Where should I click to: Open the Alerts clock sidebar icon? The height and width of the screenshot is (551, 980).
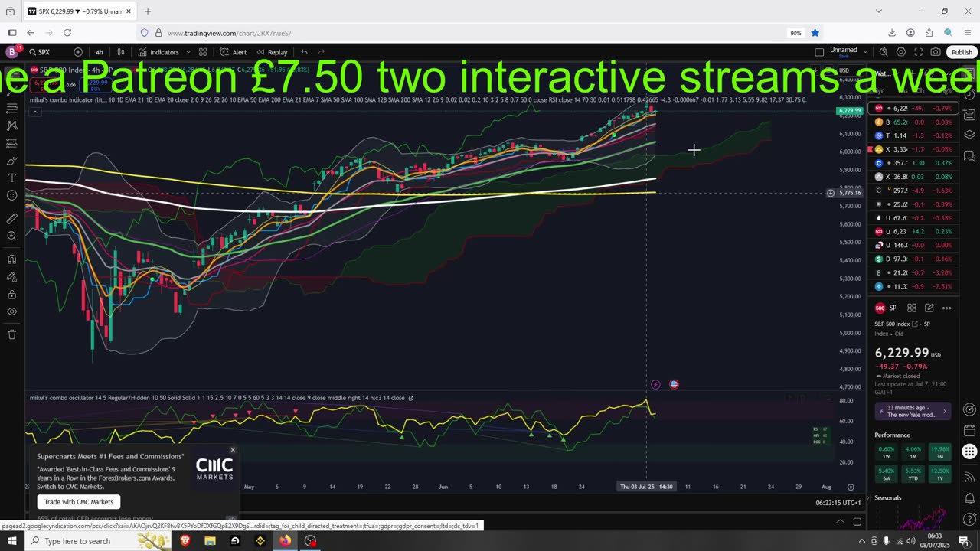tap(969, 95)
